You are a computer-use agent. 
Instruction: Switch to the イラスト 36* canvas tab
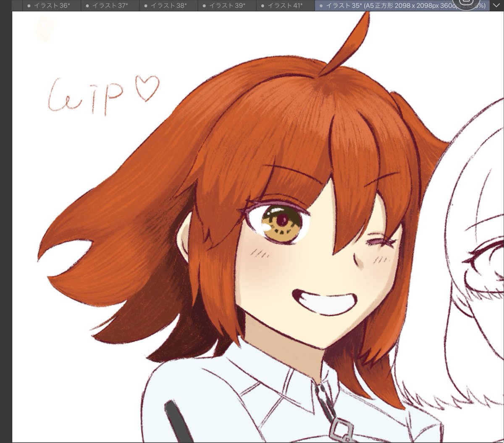51,5
